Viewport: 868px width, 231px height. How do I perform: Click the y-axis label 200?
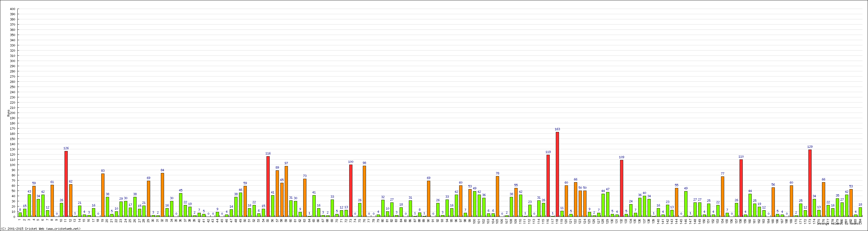pyautogui.click(x=12, y=113)
